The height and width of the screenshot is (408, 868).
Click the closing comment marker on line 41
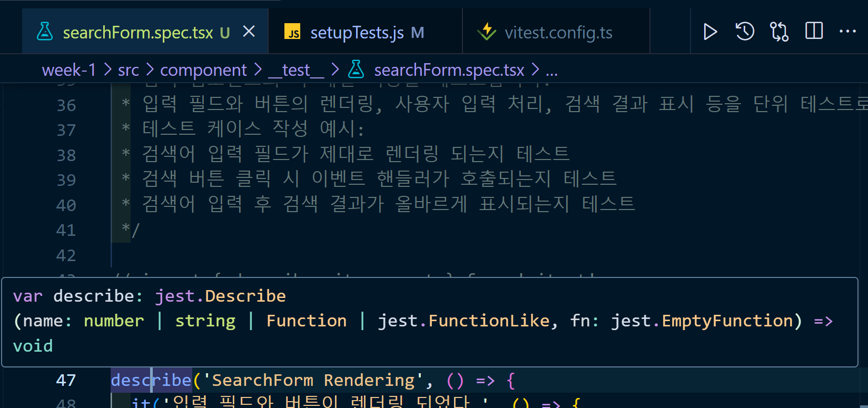click(x=130, y=230)
